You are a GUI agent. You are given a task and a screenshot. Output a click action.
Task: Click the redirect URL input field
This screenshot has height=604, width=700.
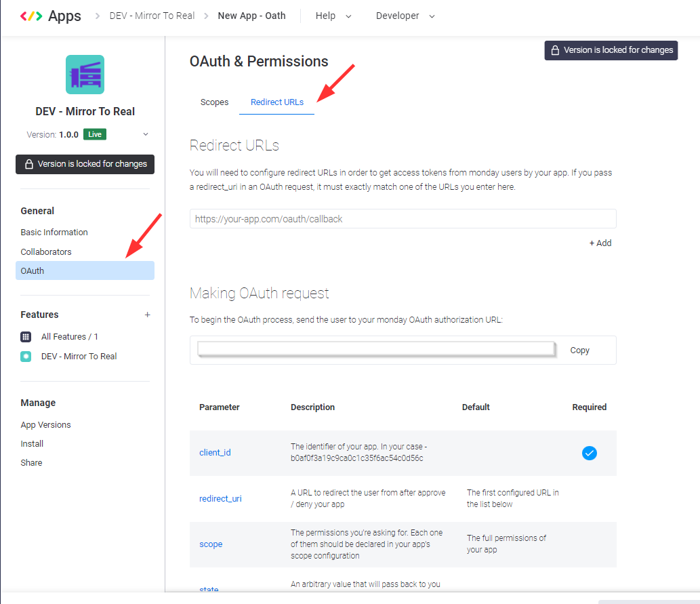pyautogui.click(x=403, y=219)
